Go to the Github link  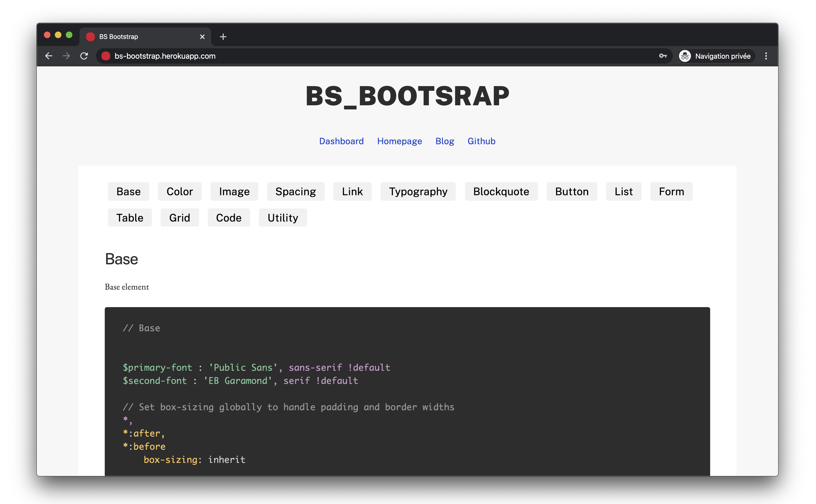(481, 141)
